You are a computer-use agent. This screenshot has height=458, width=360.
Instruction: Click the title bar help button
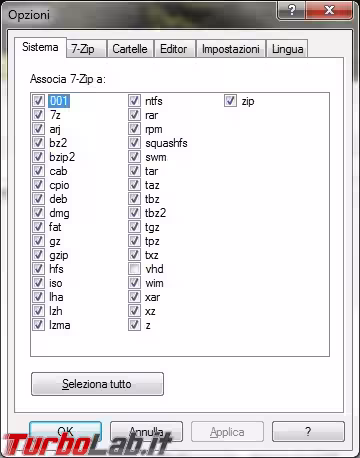coord(291,11)
